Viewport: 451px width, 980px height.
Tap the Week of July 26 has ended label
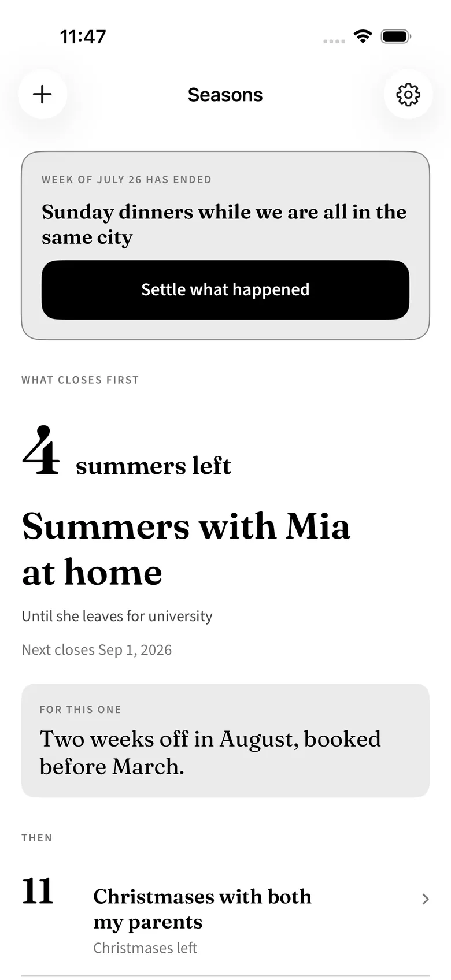tap(127, 180)
